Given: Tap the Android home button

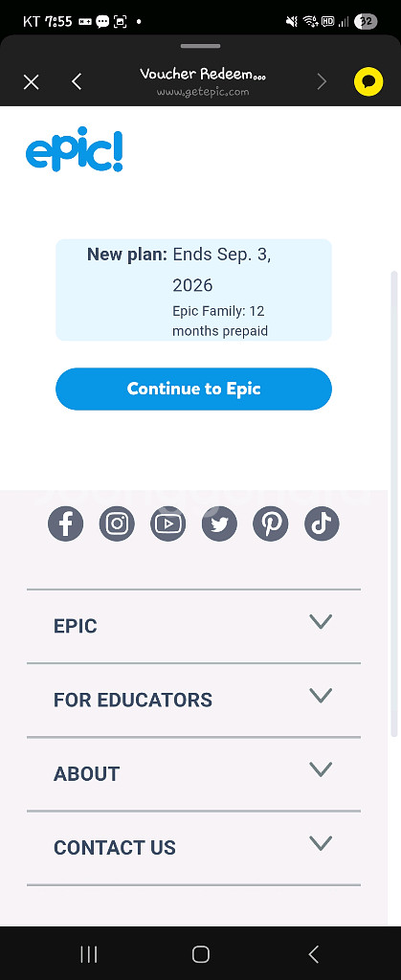Looking at the screenshot, I should point(201,954).
